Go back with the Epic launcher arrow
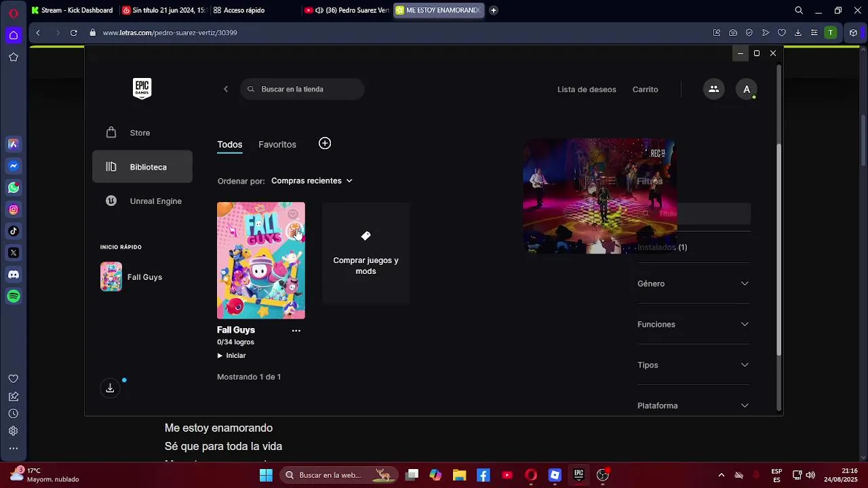 point(226,89)
